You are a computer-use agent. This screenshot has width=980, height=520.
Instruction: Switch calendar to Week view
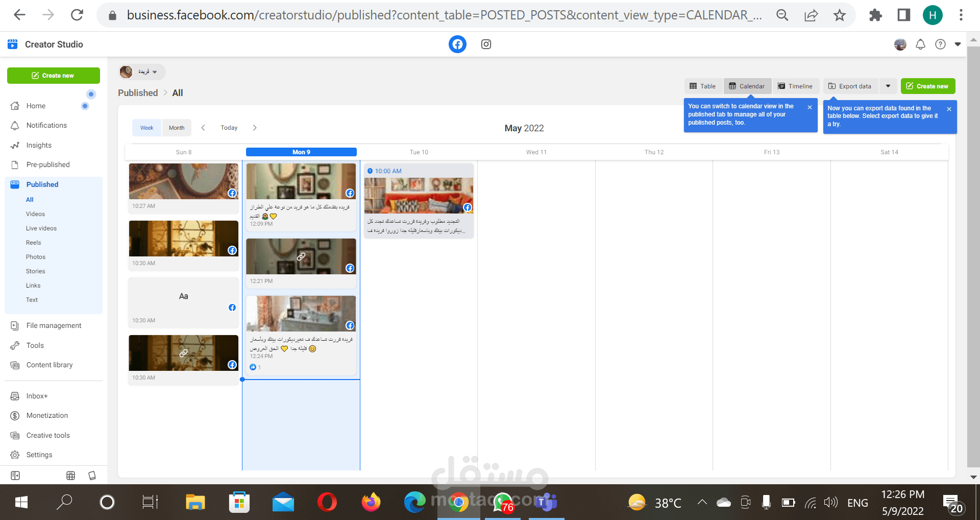tap(147, 128)
